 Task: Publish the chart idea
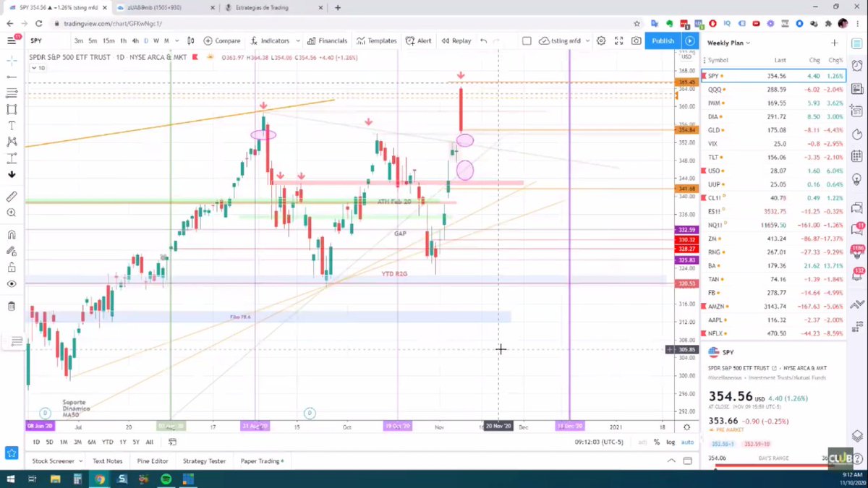click(663, 41)
